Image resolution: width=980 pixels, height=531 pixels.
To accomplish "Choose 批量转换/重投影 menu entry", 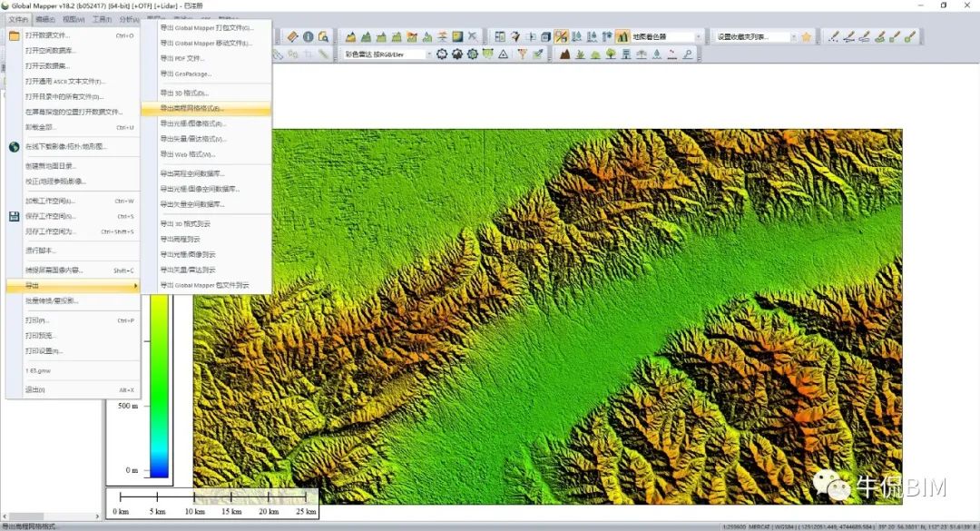I will (73, 300).
